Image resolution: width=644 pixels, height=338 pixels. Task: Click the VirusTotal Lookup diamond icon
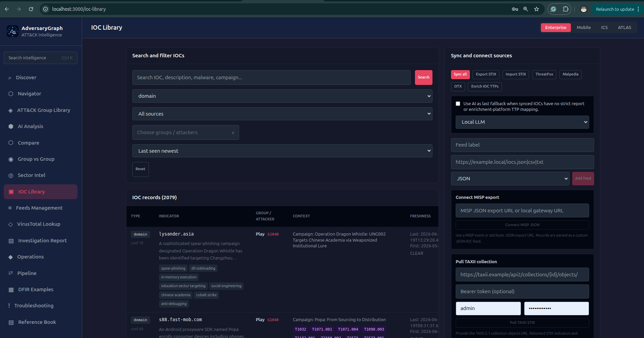(10, 224)
